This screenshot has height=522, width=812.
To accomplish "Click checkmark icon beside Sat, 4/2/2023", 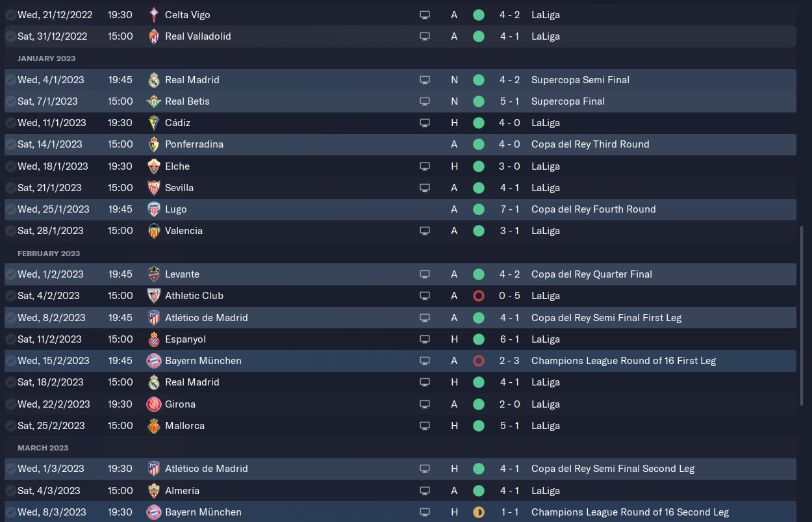I will coord(10,296).
